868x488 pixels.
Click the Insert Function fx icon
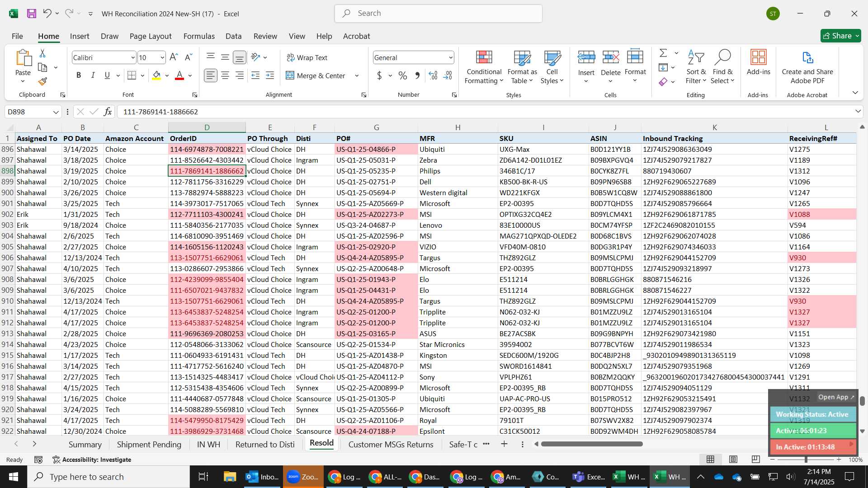click(x=108, y=112)
